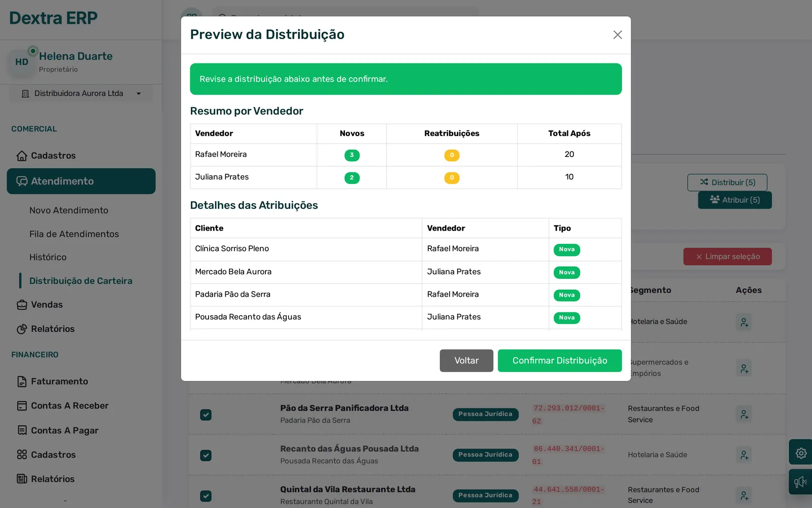Uncheck the Pão da Serra Panificadora checkbox
Image resolution: width=812 pixels, height=508 pixels.
(x=206, y=415)
